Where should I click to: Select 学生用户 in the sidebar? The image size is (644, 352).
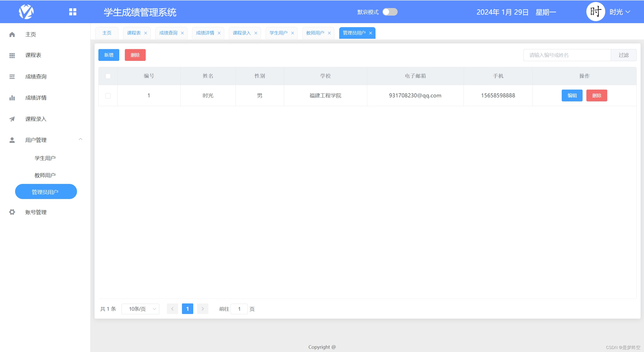45,158
